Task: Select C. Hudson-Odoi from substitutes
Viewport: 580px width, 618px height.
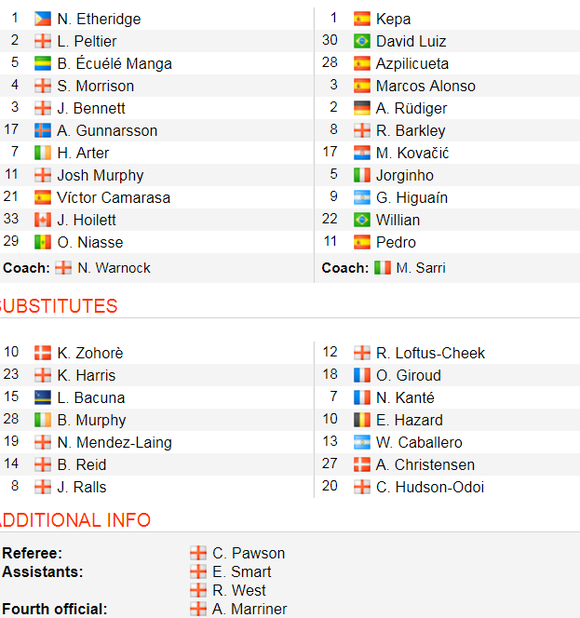Action: tap(430, 487)
